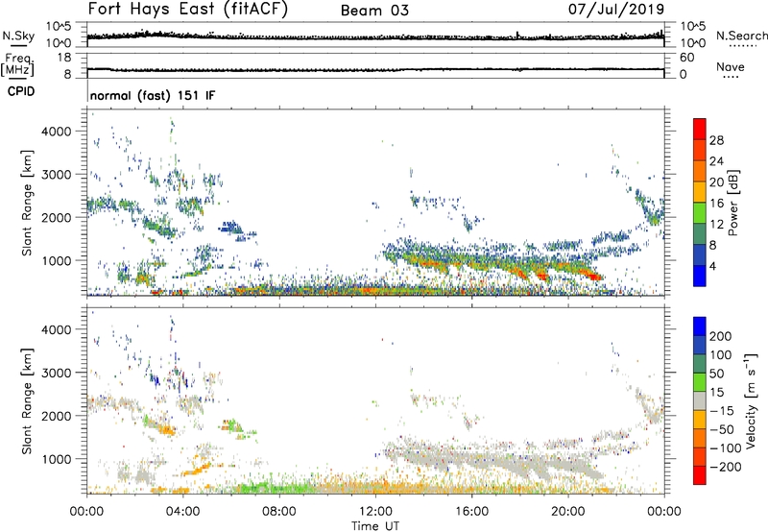Click the power panel 'Slant Range [km]' label

pyautogui.click(x=26, y=203)
